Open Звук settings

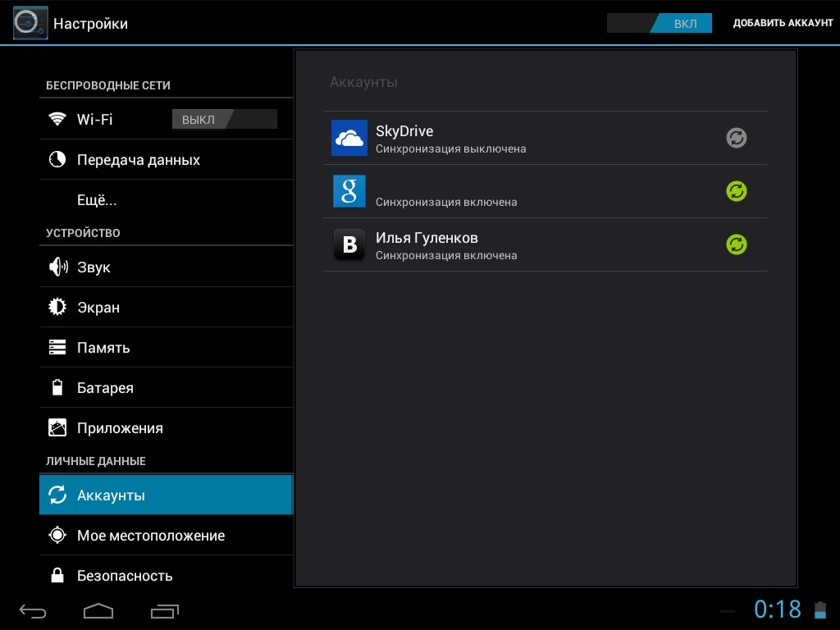point(166,267)
